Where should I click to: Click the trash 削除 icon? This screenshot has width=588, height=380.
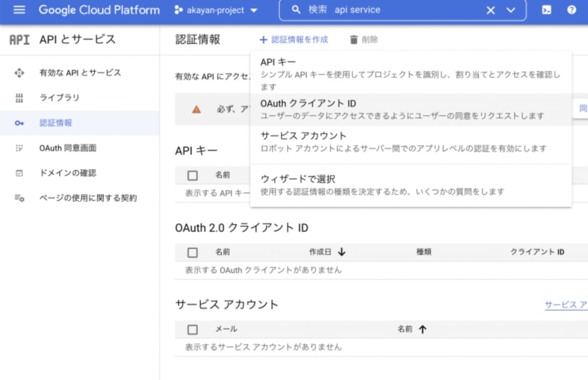pyautogui.click(x=354, y=40)
